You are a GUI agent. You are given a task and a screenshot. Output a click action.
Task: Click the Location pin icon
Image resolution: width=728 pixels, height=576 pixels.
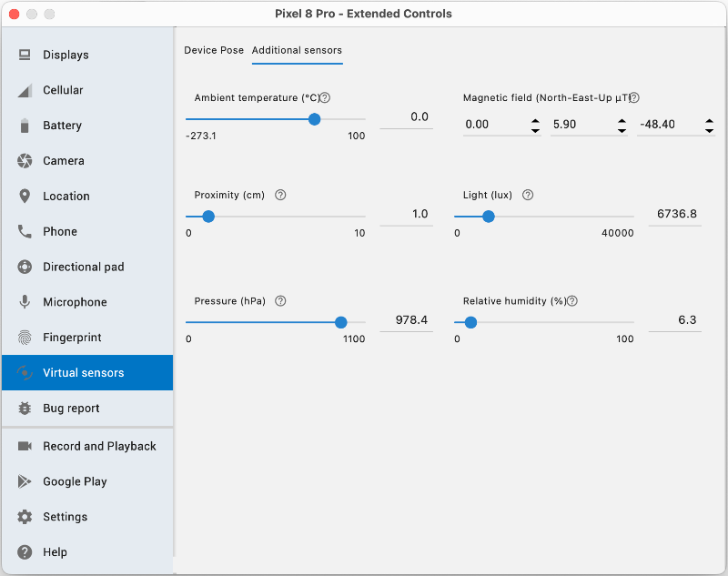pyautogui.click(x=25, y=196)
